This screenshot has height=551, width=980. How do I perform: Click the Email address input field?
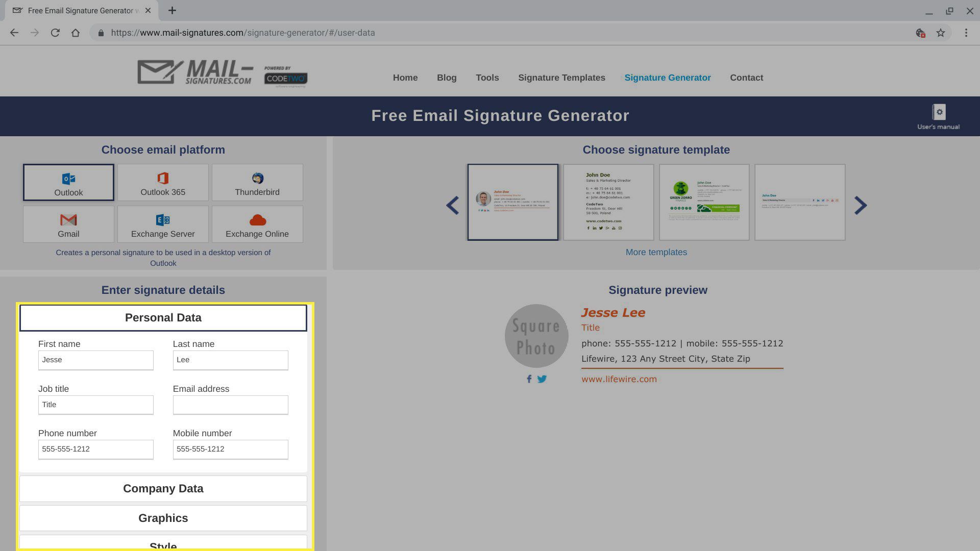[230, 405]
